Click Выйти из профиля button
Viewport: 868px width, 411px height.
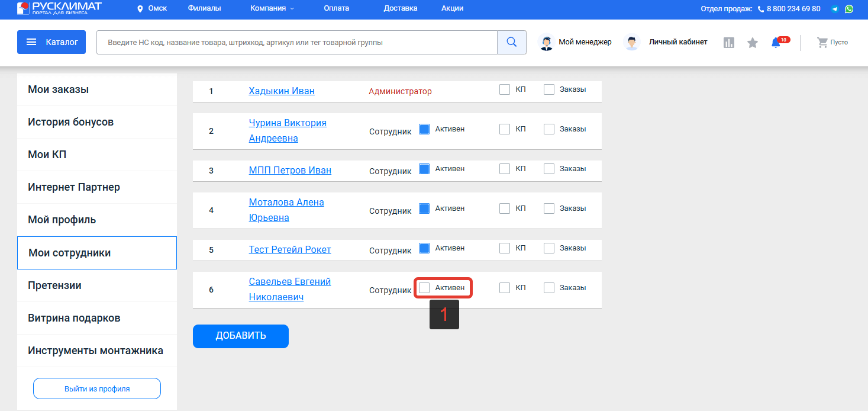[x=97, y=388]
